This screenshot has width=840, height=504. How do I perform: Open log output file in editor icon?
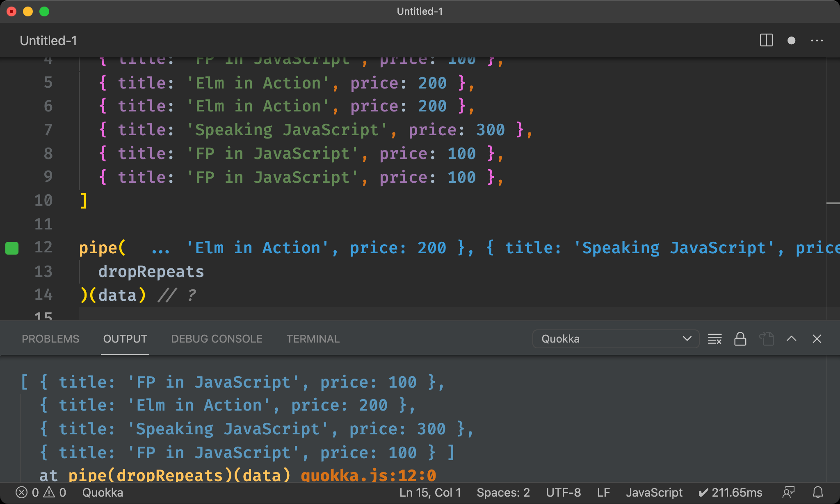(x=766, y=339)
